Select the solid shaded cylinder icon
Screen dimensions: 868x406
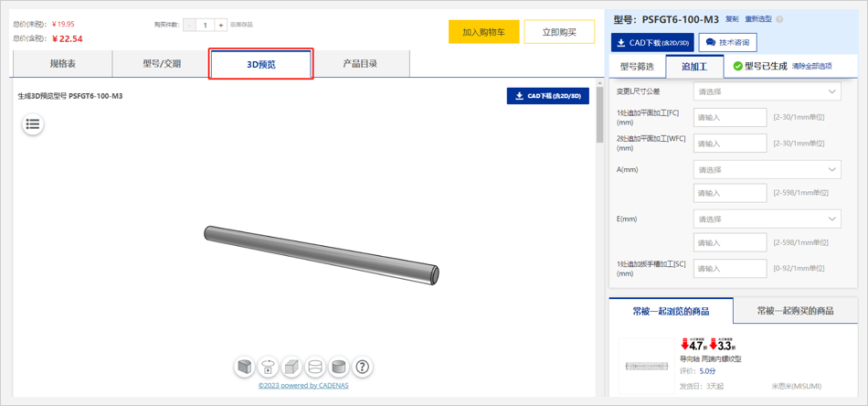[339, 367]
